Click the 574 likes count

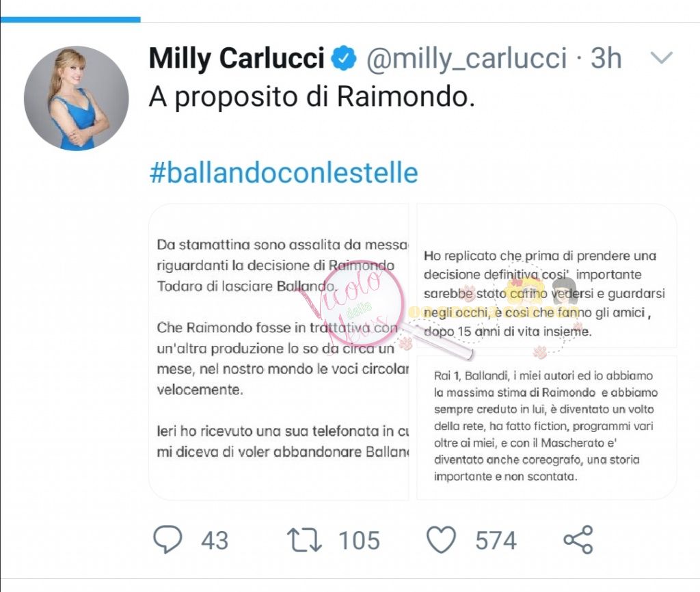[496, 540]
